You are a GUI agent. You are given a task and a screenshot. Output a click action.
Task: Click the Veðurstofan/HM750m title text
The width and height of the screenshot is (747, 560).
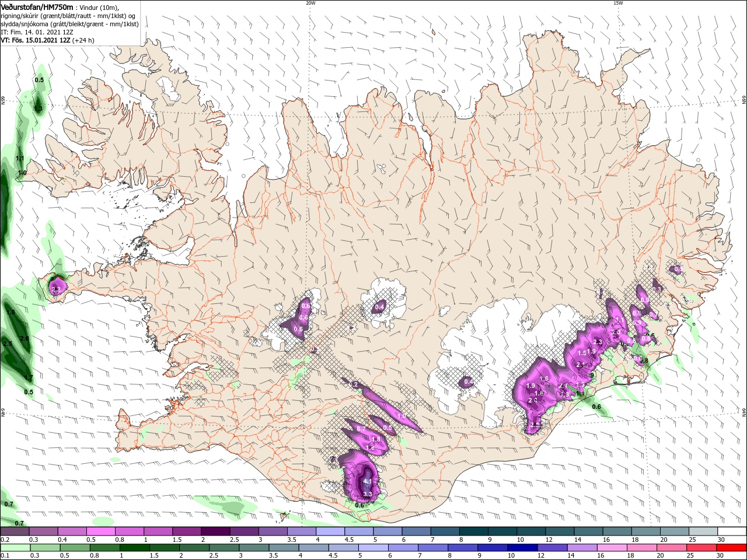pos(37,7)
